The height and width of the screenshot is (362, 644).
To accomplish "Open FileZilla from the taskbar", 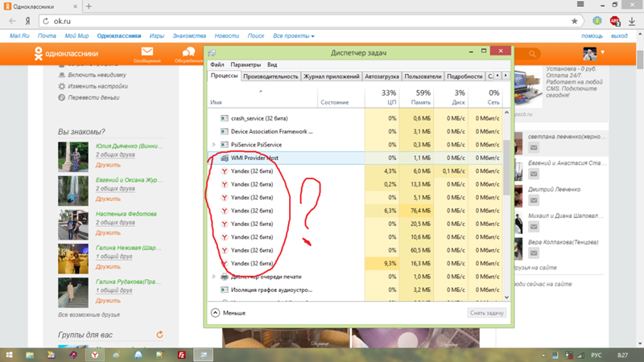I will tap(182, 355).
